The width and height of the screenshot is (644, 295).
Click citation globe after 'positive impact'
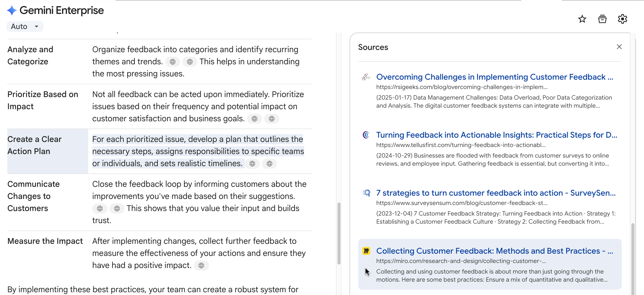201,265
